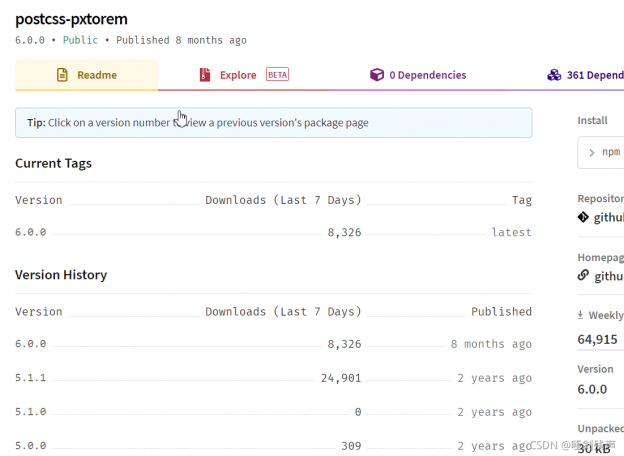Image resolution: width=624 pixels, height=456 pixels.
Task: Click the github repository link
Action: pos(609,217)
